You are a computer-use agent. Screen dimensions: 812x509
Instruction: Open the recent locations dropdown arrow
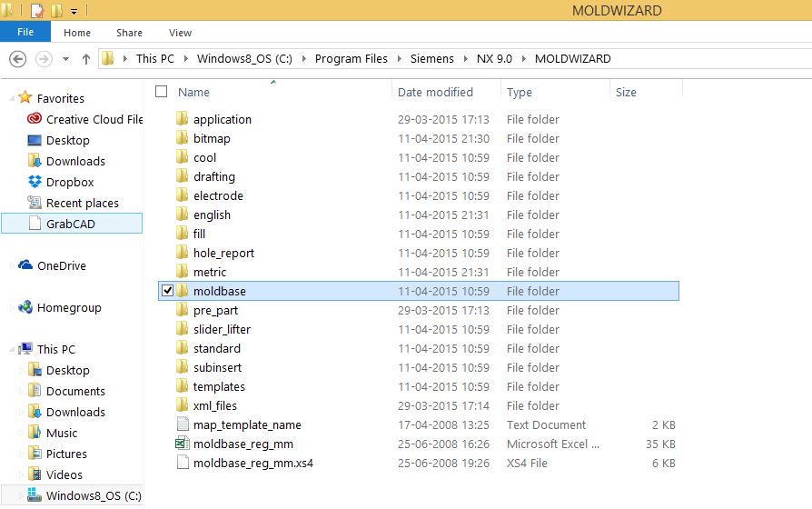65,59
